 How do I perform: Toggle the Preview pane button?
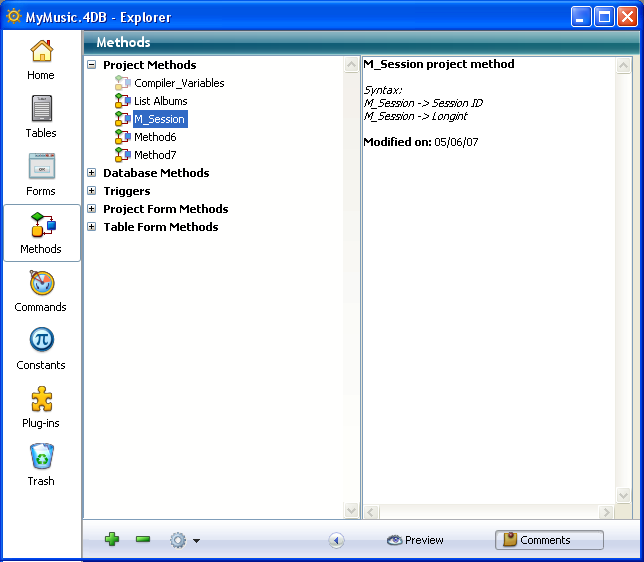[x=415, y=540]
